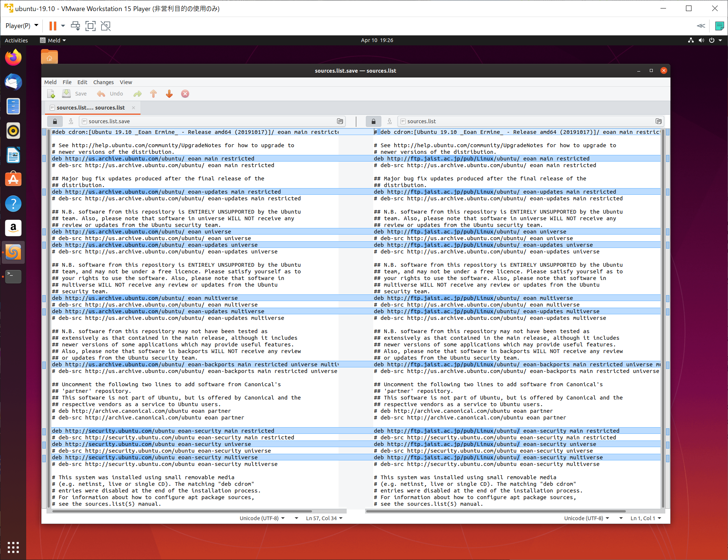
Task: Toggle the lock on left sources.list.save pane
Action: tap(55, 121)
